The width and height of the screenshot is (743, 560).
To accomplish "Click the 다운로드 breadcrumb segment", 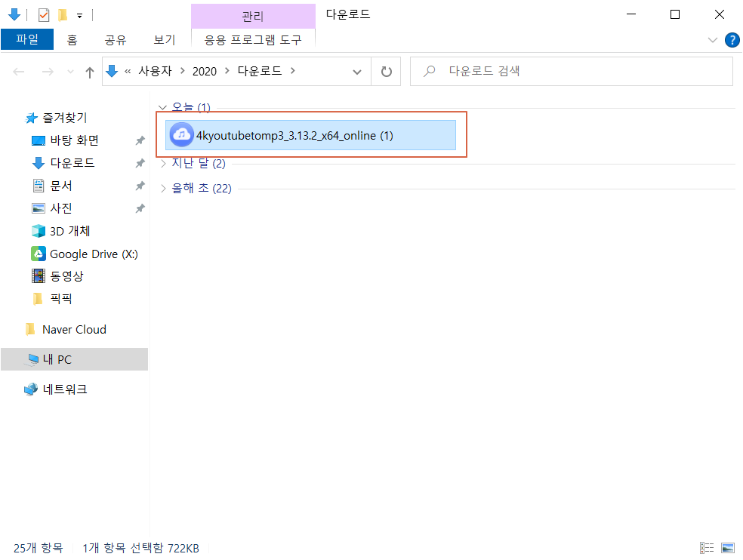I will pyautogui.click(x=260, y=71).
